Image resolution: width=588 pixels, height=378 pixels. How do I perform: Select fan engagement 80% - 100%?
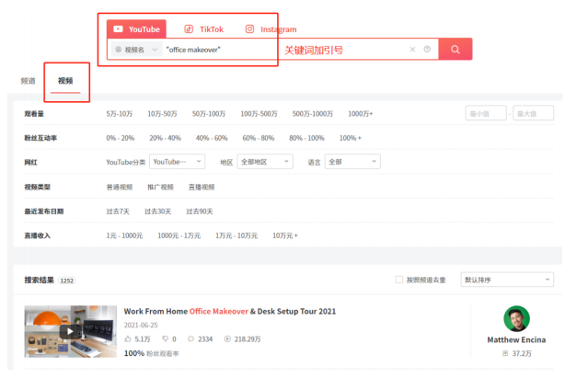[x=306, y=138]
